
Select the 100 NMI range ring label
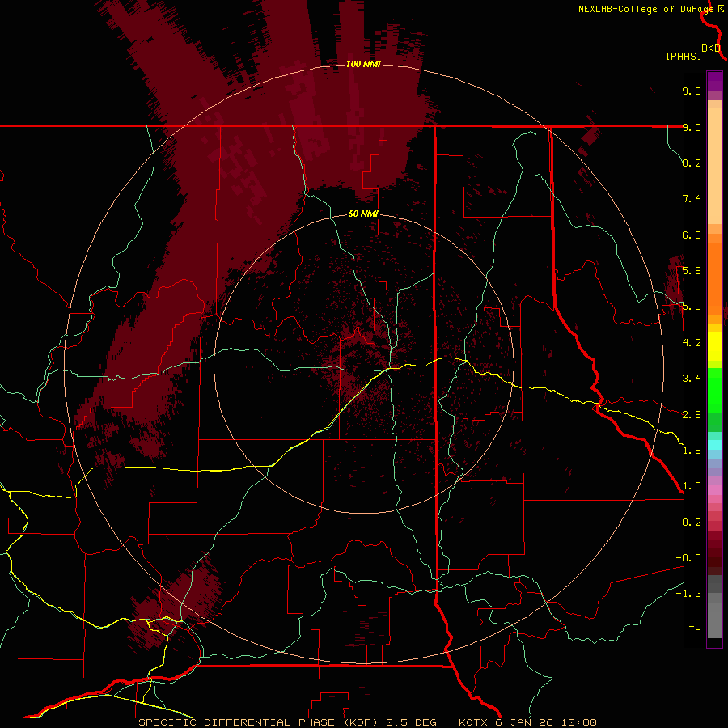pyautogui.click(x=363, y=64)
